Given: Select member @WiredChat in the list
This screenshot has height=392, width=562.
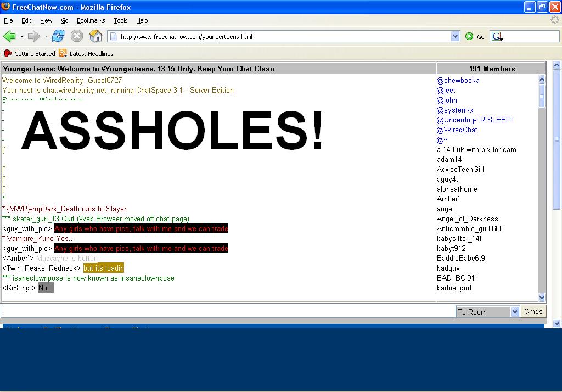Looking at the screenshot, I should point(457,130).
